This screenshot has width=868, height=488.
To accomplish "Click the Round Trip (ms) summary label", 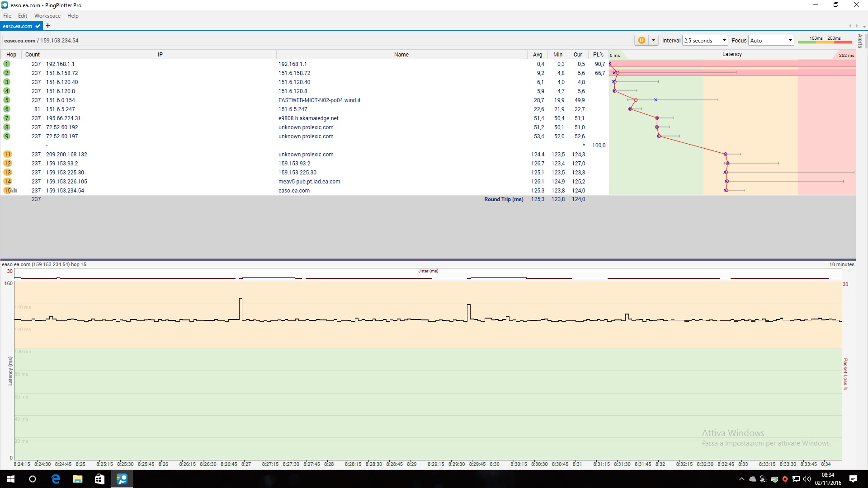I will (504, 199).
